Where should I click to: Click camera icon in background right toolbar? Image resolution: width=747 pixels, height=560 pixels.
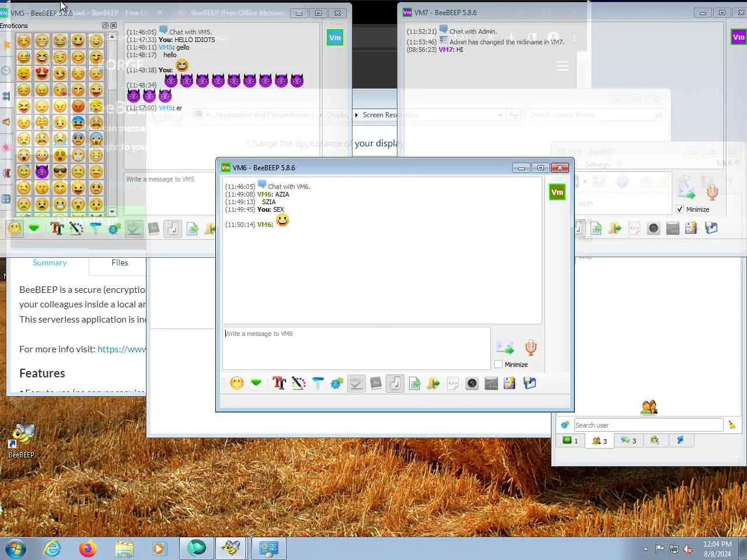click(654, 228)
